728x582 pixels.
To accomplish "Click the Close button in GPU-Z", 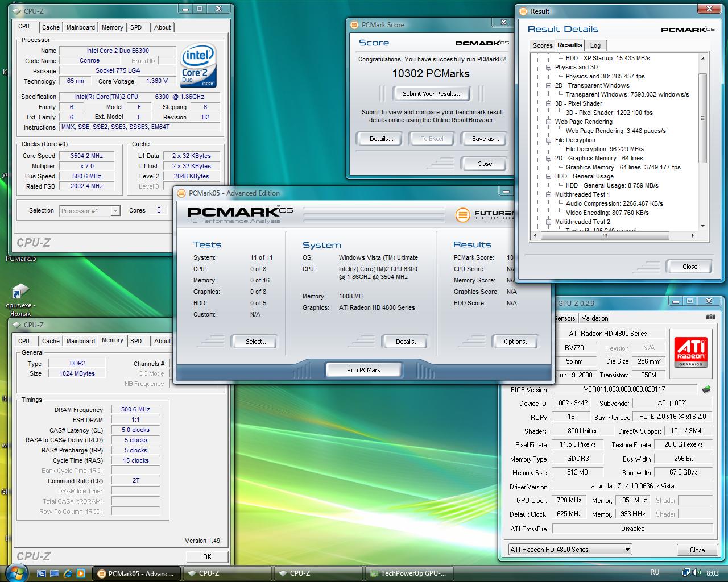I will point(697,550).
